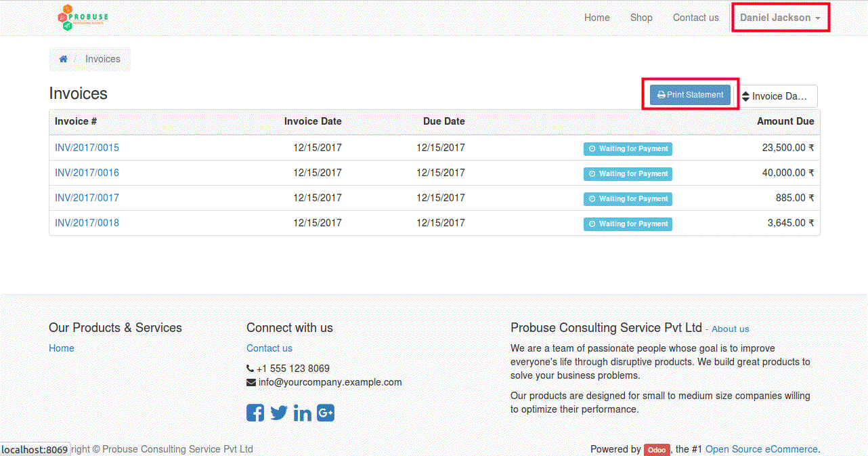Open the Twitter social icon
This screenshot has width=868, height=456.
(279, 413)
